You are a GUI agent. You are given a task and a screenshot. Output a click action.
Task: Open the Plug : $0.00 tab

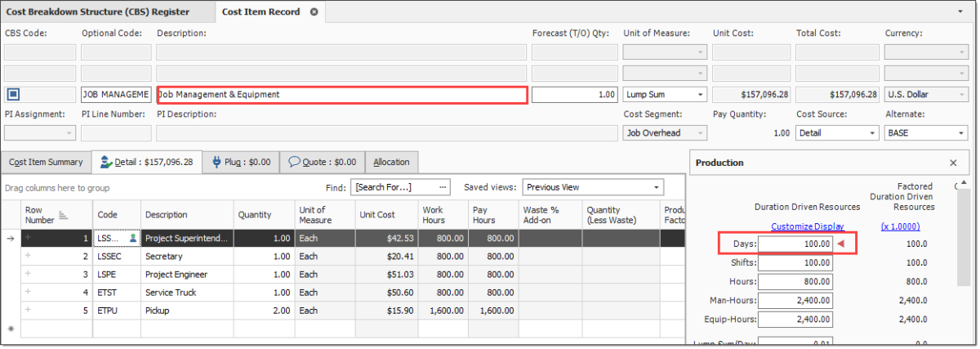[x=241, y=162]
